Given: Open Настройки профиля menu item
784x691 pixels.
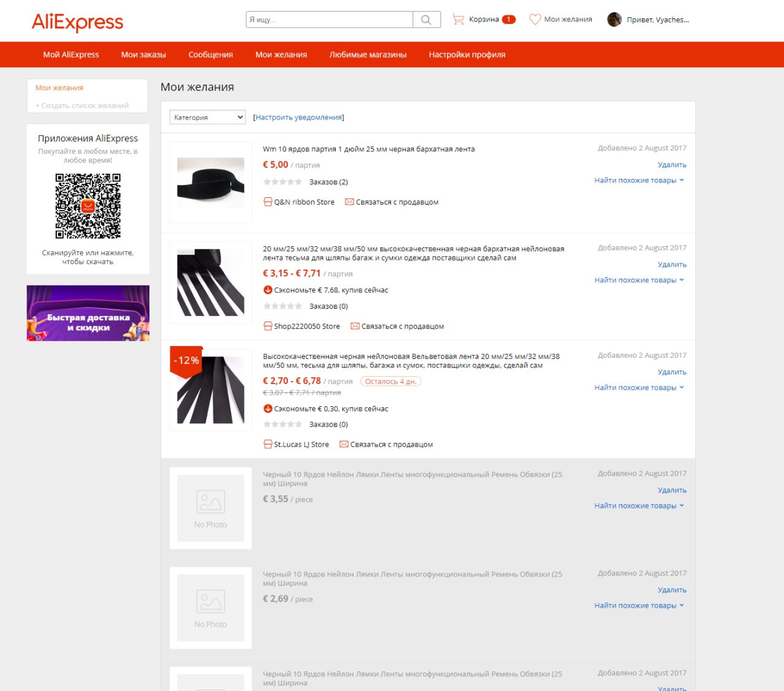Looking at the screenshot, I should [467, 55].
